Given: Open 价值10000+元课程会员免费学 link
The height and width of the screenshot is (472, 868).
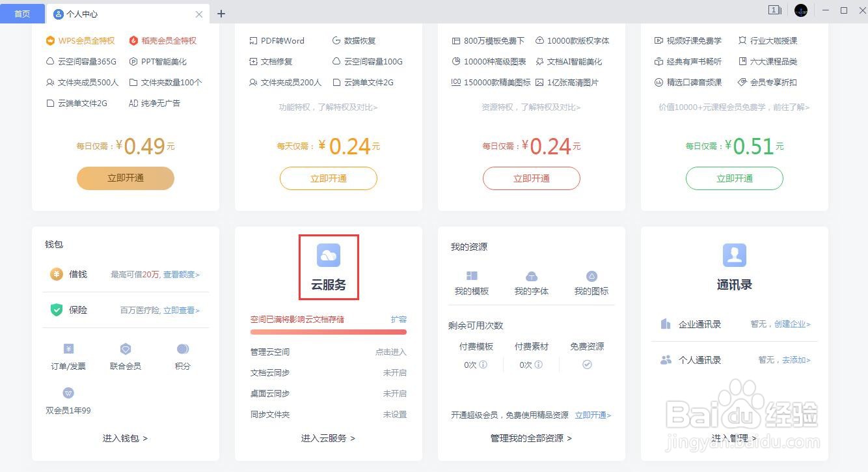Looking at the screenshot, I should pos(735,107).
